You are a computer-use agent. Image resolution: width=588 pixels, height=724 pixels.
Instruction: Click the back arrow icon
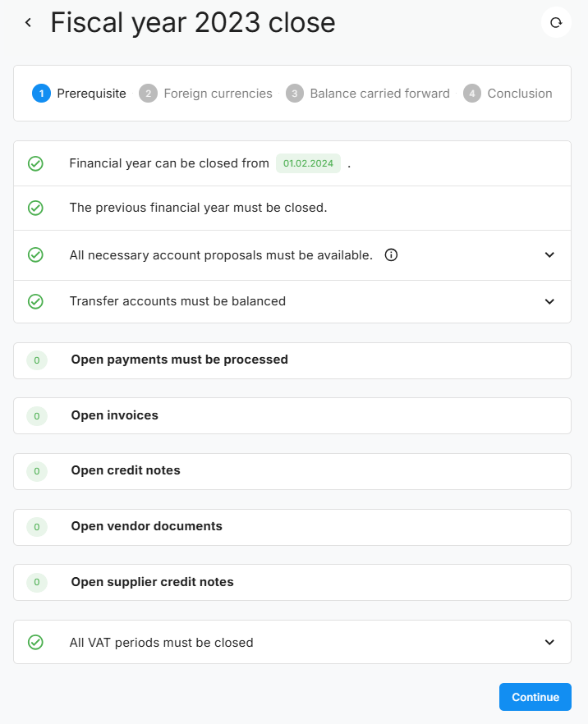coord(28,23)
